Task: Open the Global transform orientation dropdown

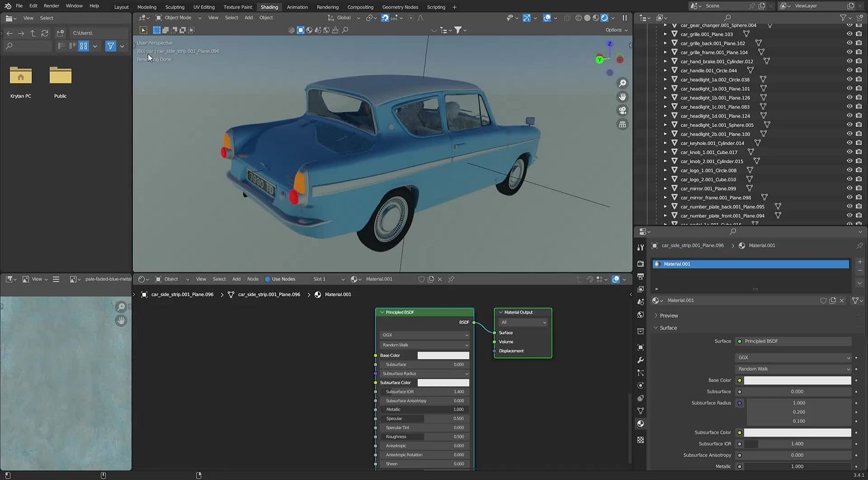Action: 344,18
